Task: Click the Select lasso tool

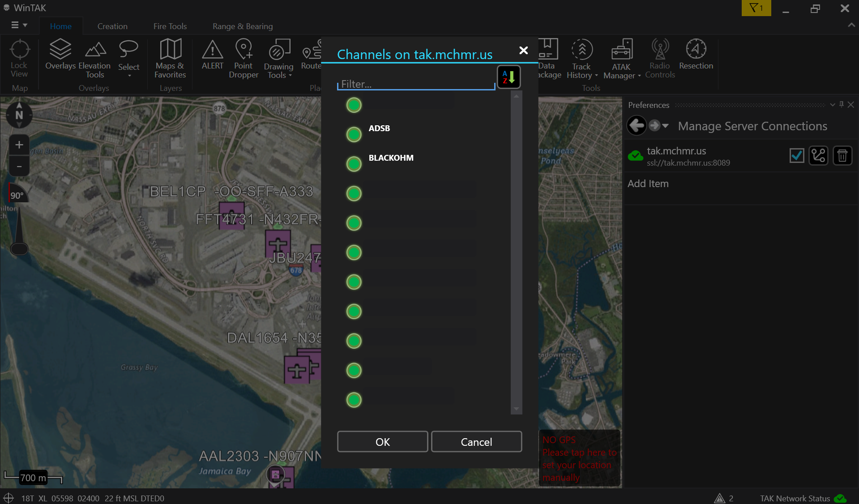Action: tap(128, 55)
